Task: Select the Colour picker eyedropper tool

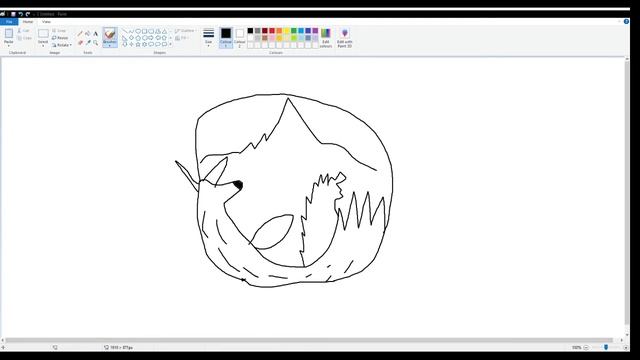Action: point(88,42)
